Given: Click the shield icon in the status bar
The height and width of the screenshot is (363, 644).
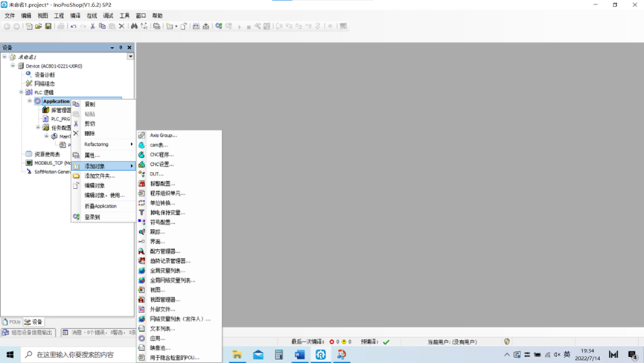Looking at the screenshot, I should 507,341.
